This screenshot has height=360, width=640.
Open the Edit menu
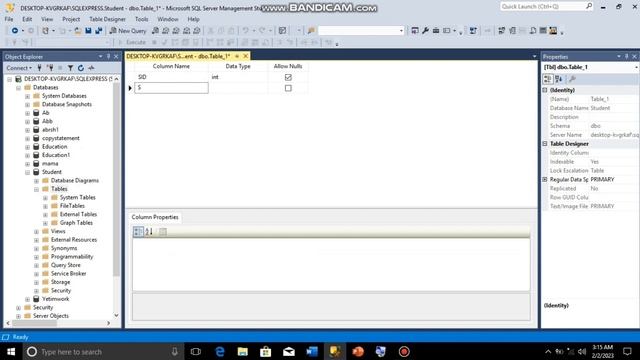pyautogui.click(x=27, y=19)
